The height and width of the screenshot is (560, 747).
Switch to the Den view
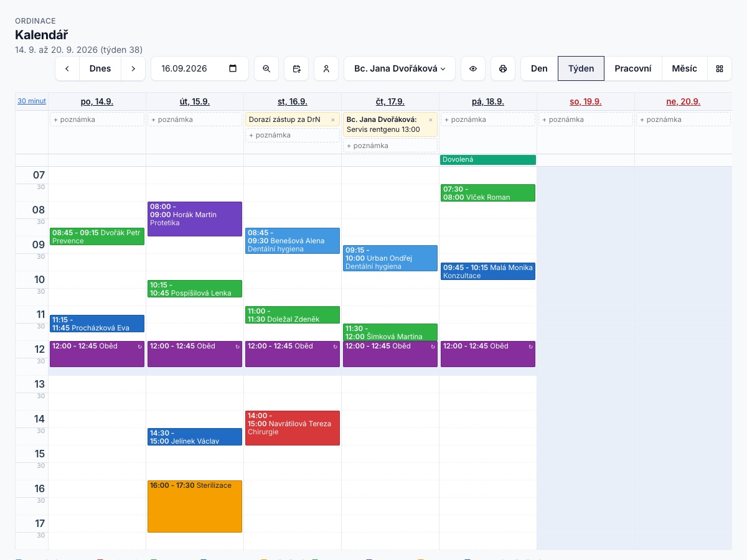click(x=539, y=68)
